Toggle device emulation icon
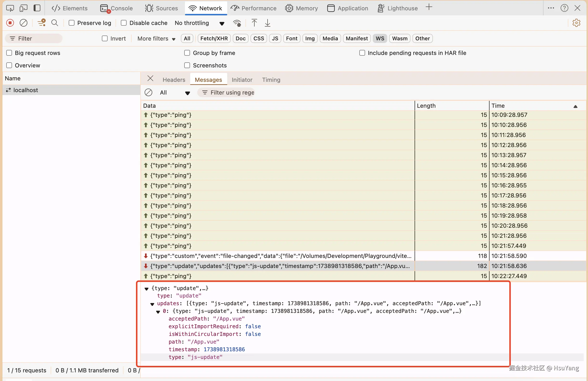 [x=24, y=8]
